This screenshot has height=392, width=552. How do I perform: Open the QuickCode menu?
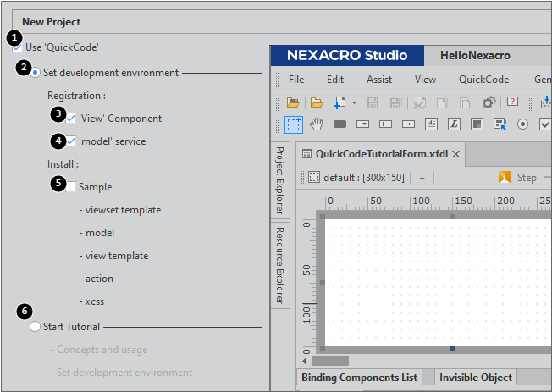[483, 80]
